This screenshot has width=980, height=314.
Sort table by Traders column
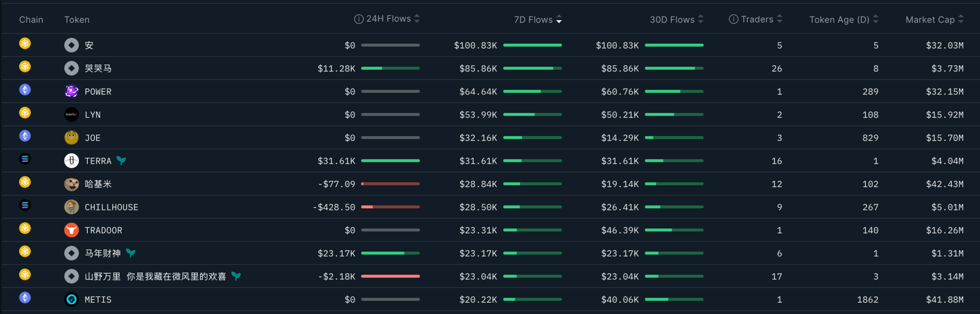click(x=779, y=19)
